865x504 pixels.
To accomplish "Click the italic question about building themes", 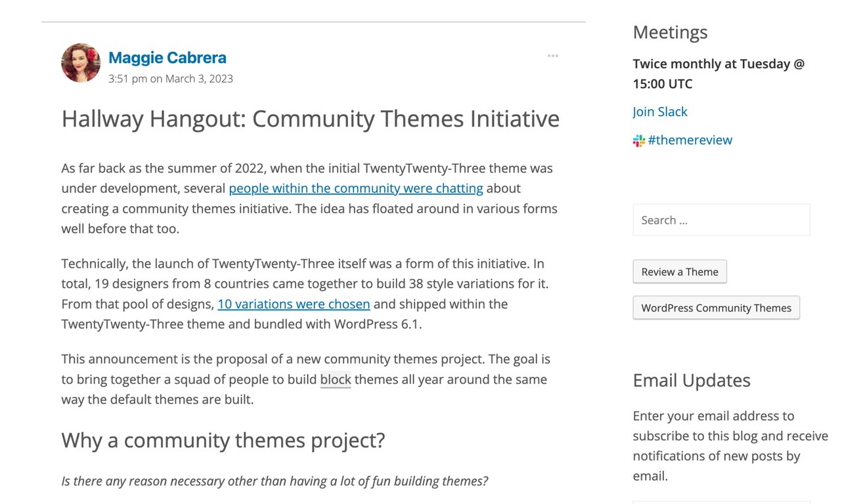I will coord(275,480).
